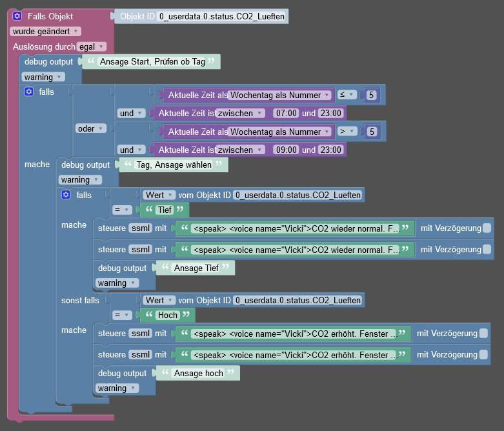The height and width of the screenshot is (431, 504).
Task: Edit 23:00 end time in weekend row
Action: tap(331, 150)
